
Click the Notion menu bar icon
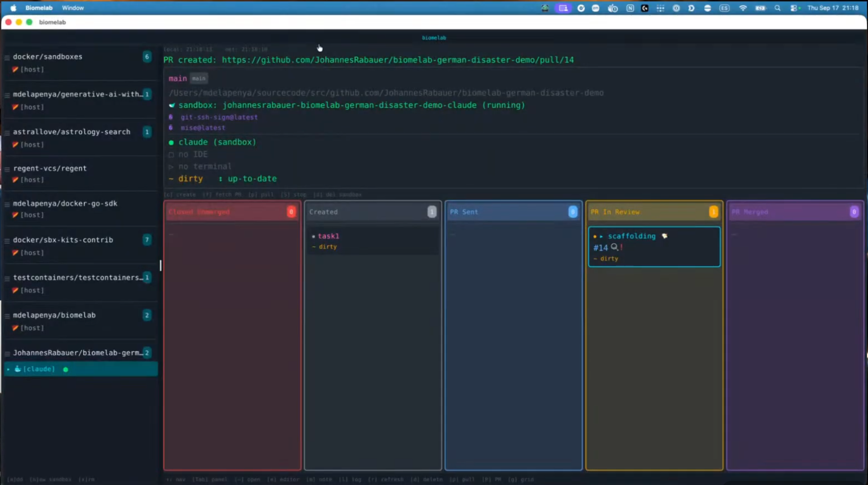pos(630,8)
